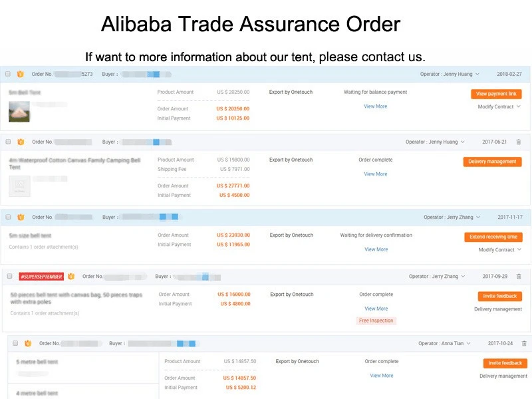532x399 pixels.
Task: Expand Operator Anna Tian dropdown
Action: [468, 343]
